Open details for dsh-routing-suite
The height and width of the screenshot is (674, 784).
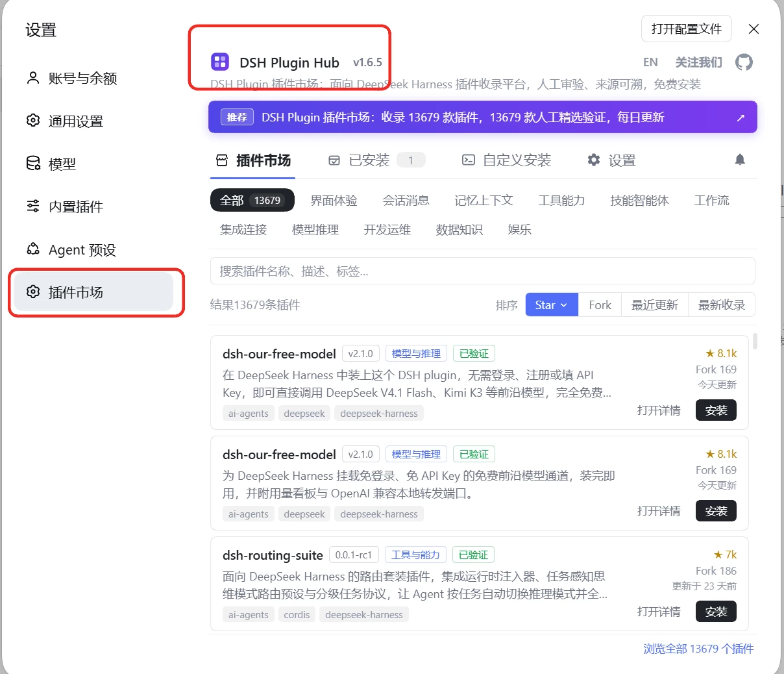[x=659, y=612]
